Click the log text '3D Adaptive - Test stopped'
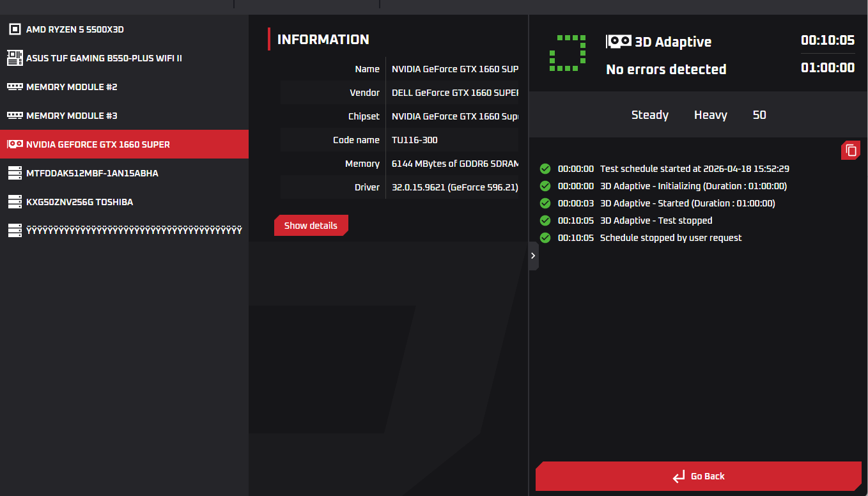The image size is (868, 496). coord(656,221)
